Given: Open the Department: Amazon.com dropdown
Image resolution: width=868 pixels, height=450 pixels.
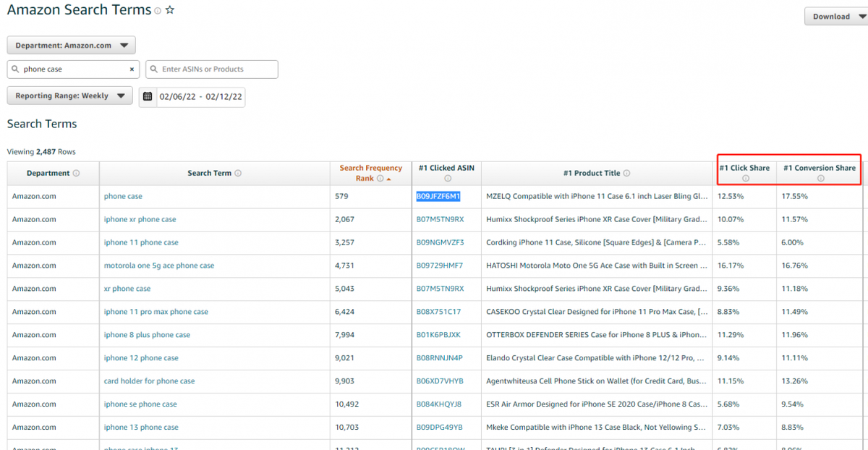Looking at the screenshot, I should [x=71, y=46].
